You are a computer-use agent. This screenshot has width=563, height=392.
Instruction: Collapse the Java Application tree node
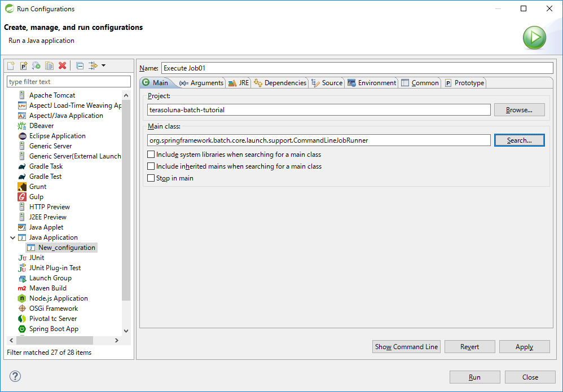tap(12, 237)
